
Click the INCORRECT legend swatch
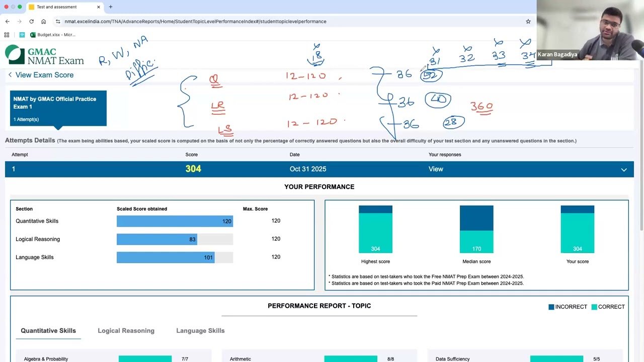pos(551,307)
